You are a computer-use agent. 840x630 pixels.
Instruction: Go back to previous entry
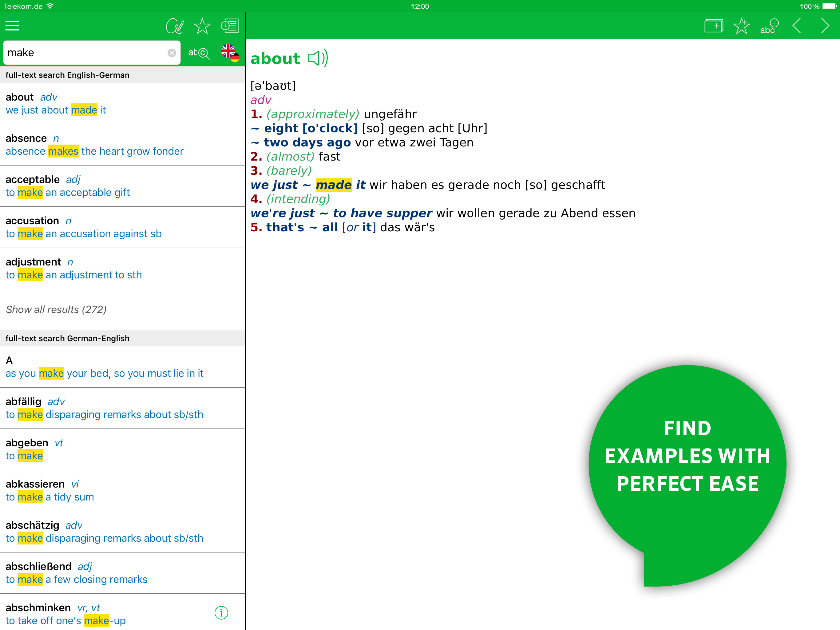[x=797, y=26]
